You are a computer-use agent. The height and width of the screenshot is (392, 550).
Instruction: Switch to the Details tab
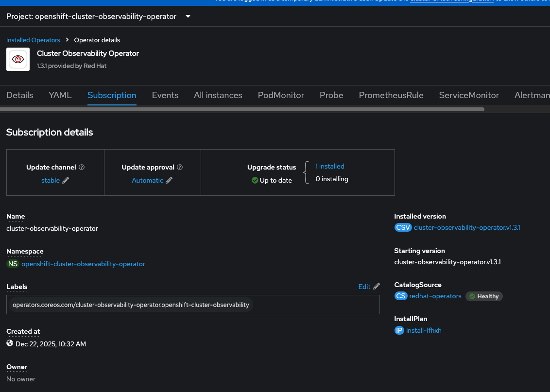click(19, 95)
